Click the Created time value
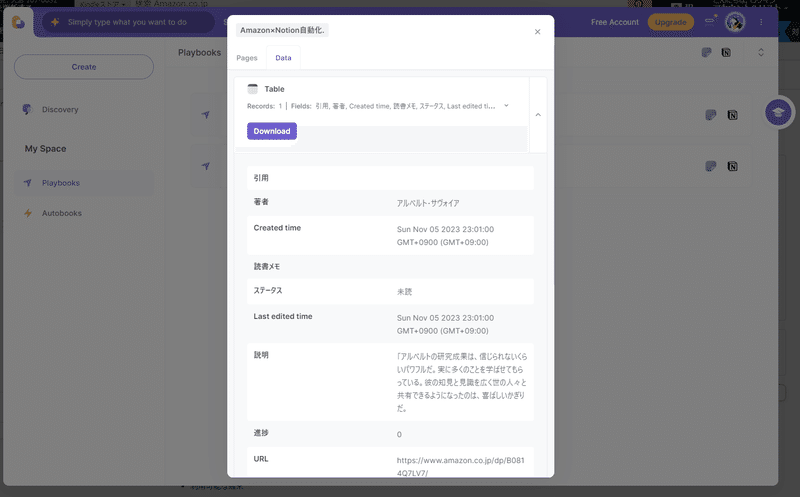800x497 pixels. tap(445, 236)
